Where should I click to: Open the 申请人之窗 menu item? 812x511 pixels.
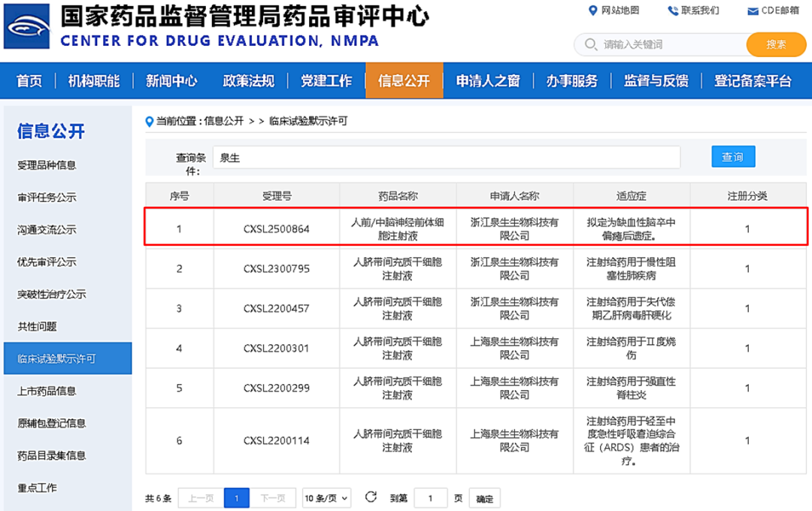pos(487,80)
